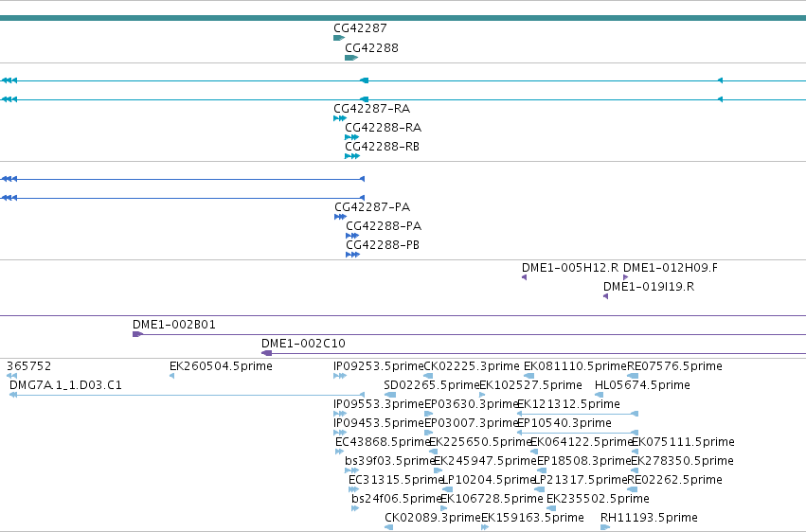Select the EP03630.3prime EST label
This screenshot has width=806, height=532.
pos(471,404)
